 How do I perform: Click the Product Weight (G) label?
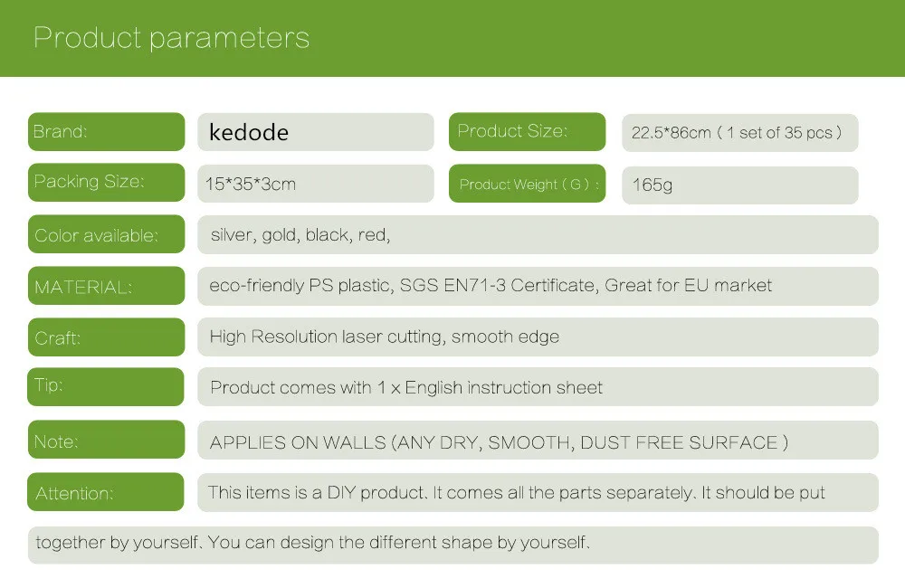tap(527, 184)
